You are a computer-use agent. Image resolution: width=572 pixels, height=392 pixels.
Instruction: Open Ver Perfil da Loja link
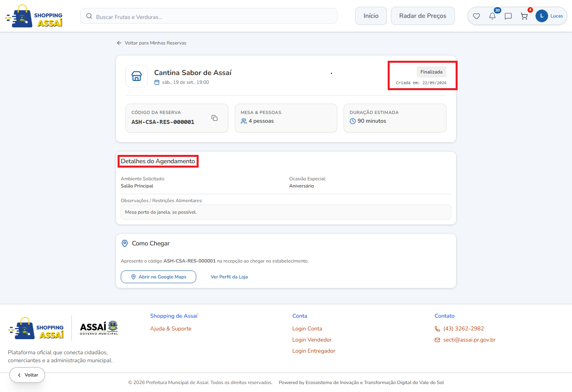tap(229, 277)
